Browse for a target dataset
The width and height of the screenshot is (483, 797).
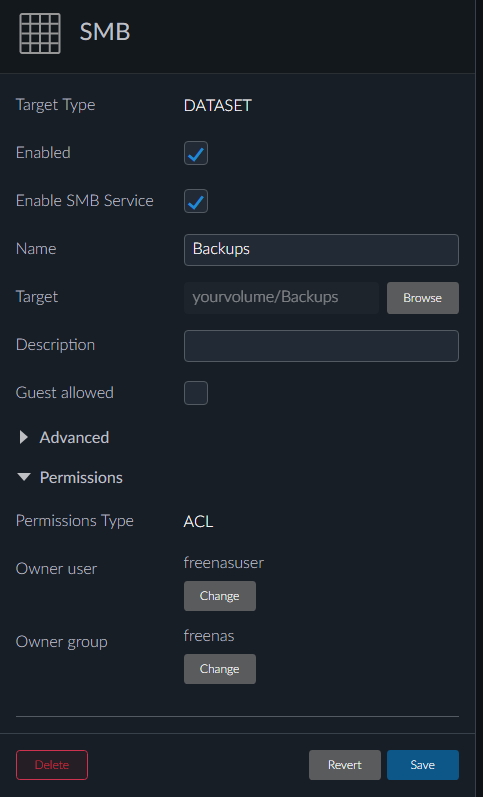(422, 298)
